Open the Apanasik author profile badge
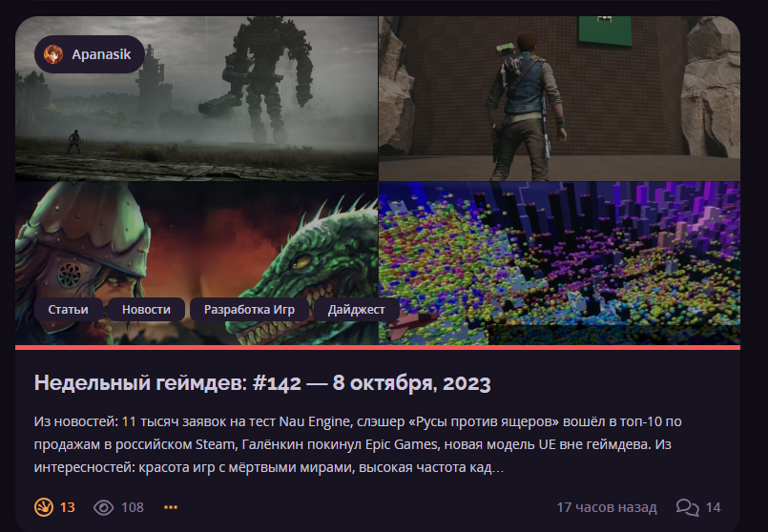This screenshot has height=532, width=768. [x=89, y=54]
